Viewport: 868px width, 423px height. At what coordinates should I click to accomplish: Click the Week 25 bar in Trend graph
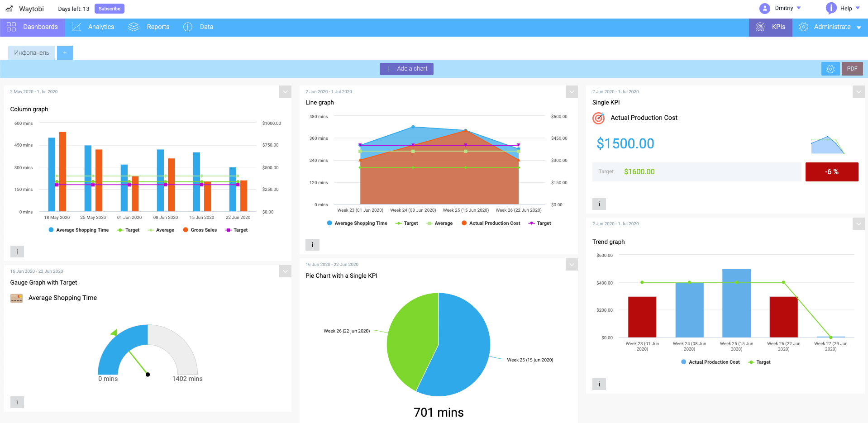[x=737, y=303]
